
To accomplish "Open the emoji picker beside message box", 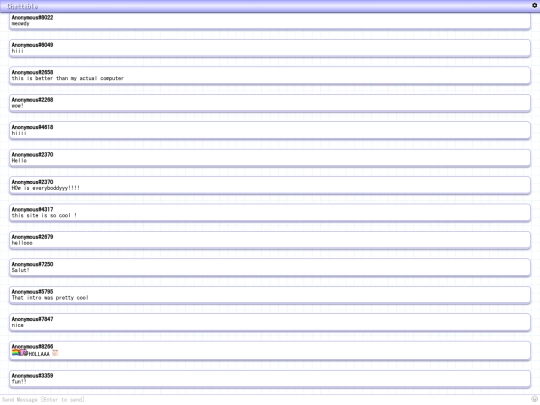I will pyautogui.click(x=534, y=399).
